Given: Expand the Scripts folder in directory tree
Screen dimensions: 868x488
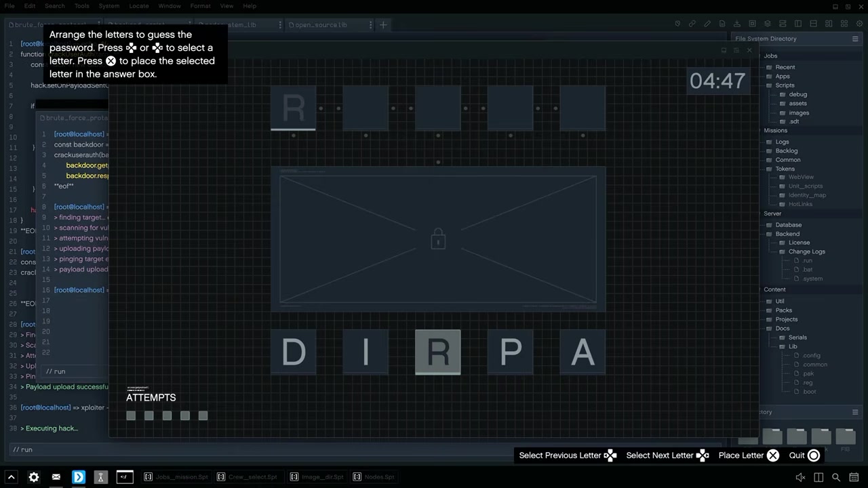Looking at the screenshot, I should click(785, 85).
